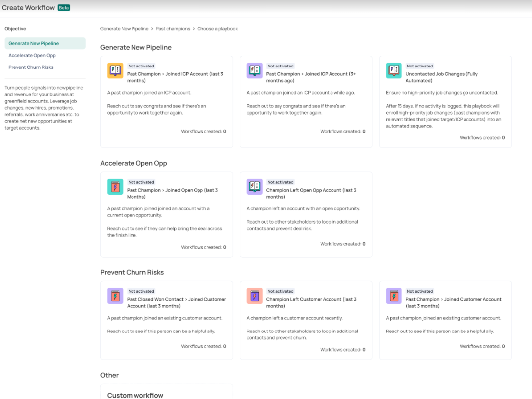
Task: Click Not activated badge on Joined Open Opp card
Action: point(141,182)
